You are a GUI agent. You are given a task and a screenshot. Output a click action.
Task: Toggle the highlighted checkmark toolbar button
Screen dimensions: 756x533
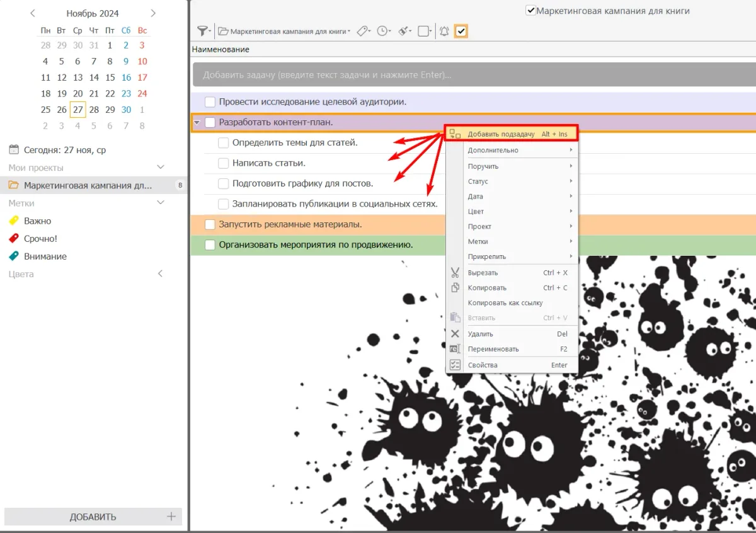461,31
